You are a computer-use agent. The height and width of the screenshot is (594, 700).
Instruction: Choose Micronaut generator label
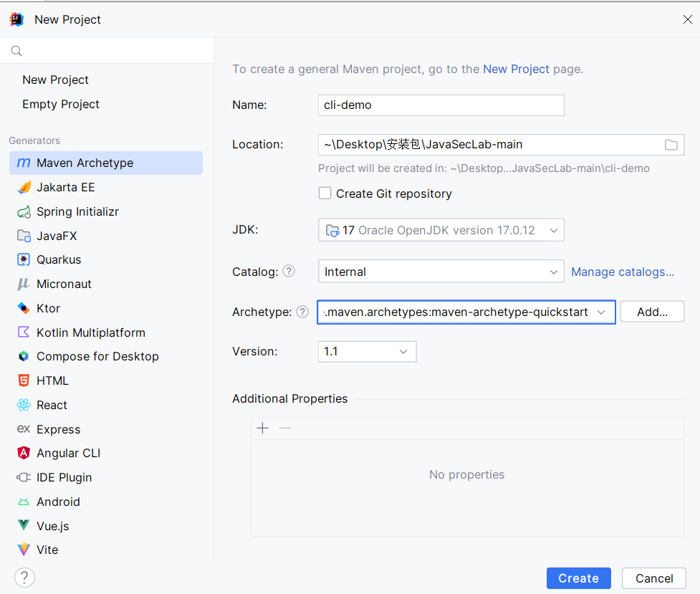[64, 284]
